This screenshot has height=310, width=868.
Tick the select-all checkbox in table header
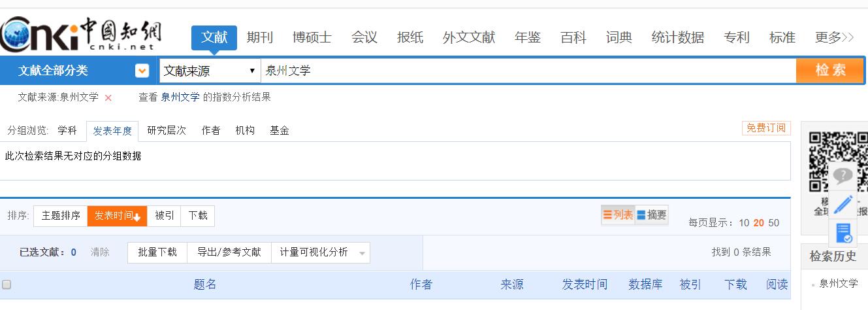click(7, 284)
